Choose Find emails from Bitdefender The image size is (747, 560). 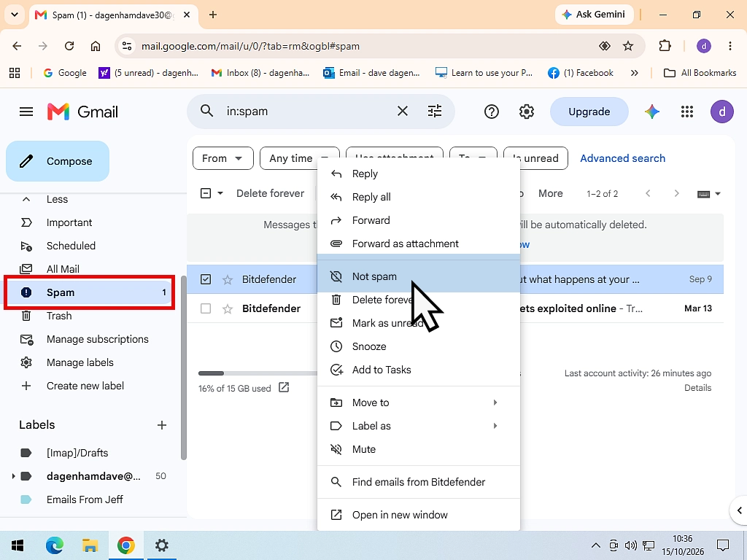(418, 483)
